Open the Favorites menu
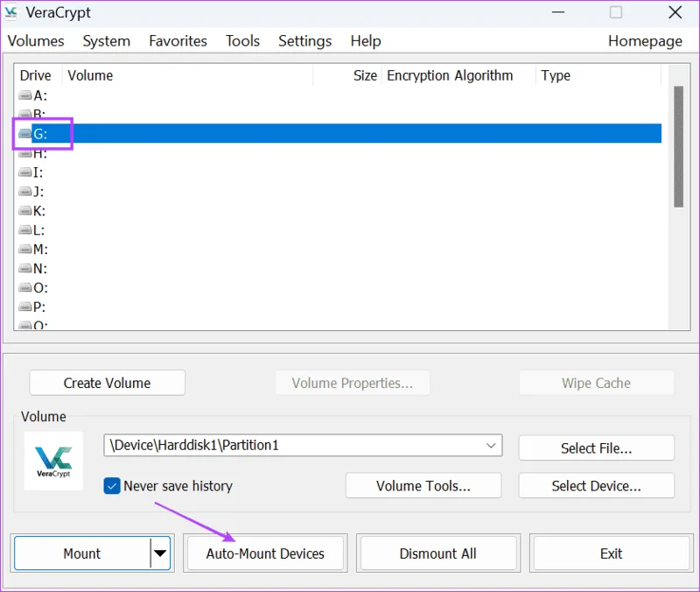Screen dimensions: 700x592 178,41
